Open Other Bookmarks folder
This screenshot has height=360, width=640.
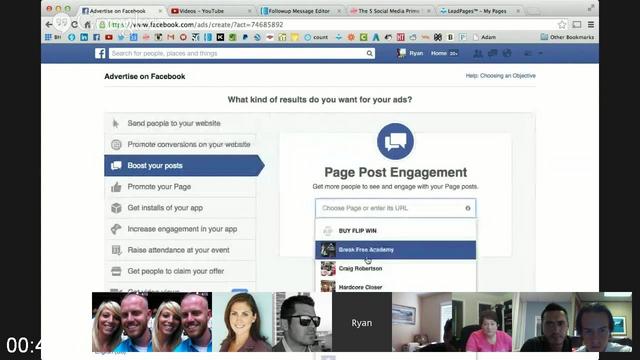(567, 37)
